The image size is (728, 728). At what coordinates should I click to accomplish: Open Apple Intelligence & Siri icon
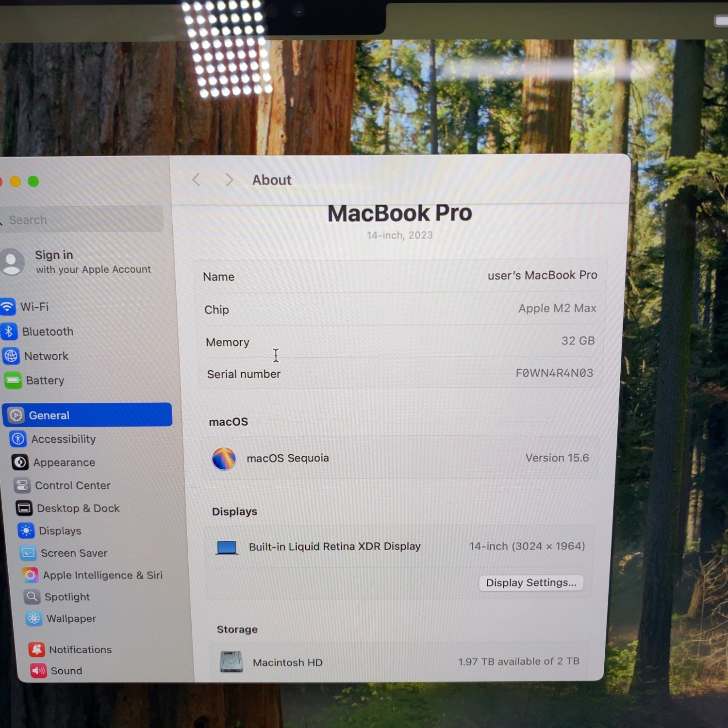(x=30, y=575)
